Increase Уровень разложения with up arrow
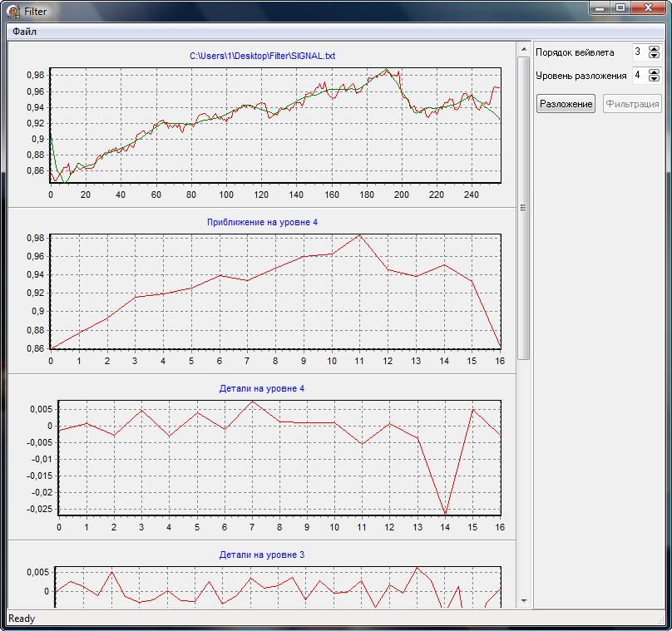The image size is (672, 631). tap(654, 71)
